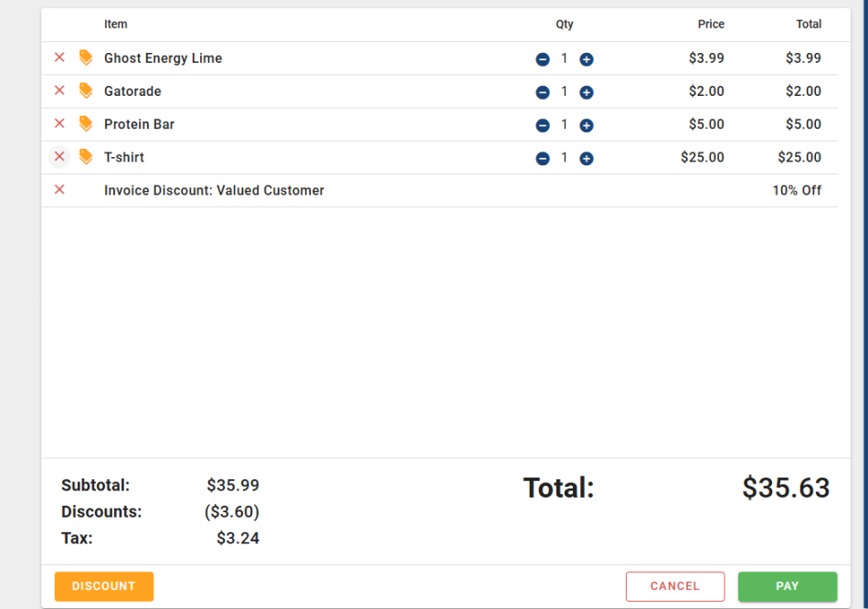Image resolution: width=868 pixels, height=609 pixels.
Task: Increase the Gatorade quantity by one
Action: point(587,92)
